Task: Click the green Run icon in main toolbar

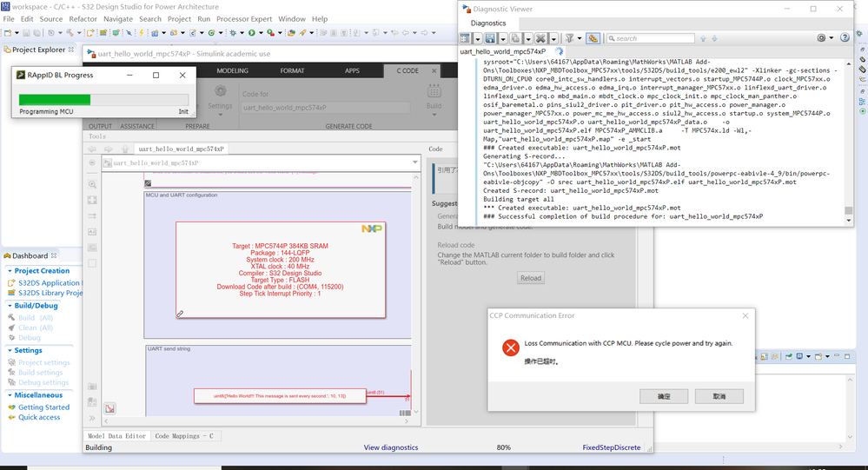Action: tap(251, 33)
